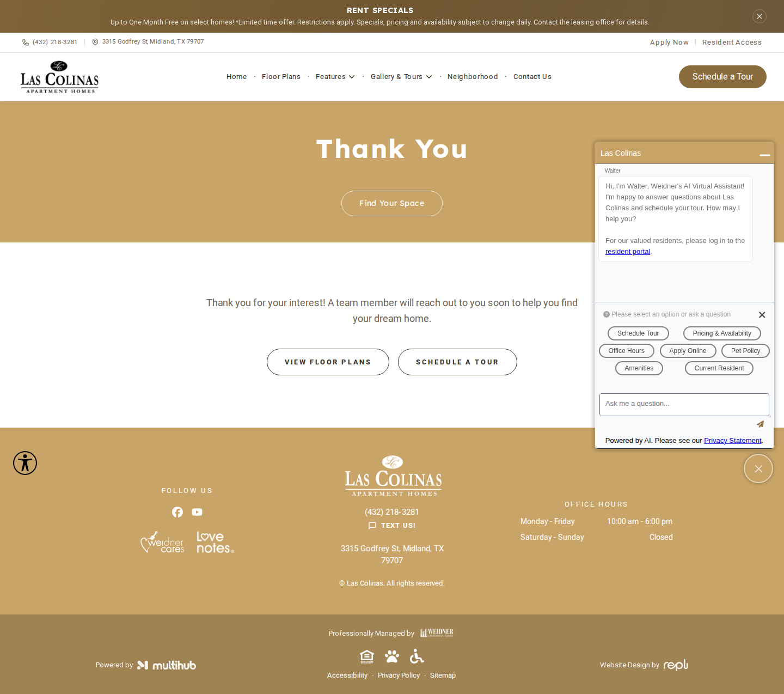Open the Las Colinas header logo
The width and height of the screenshot is (784, 694).
[x=60, y=77]
